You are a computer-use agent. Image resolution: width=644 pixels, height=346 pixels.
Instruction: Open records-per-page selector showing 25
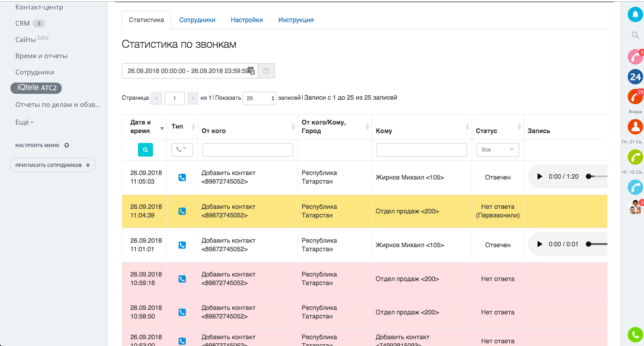coord(259,98)
